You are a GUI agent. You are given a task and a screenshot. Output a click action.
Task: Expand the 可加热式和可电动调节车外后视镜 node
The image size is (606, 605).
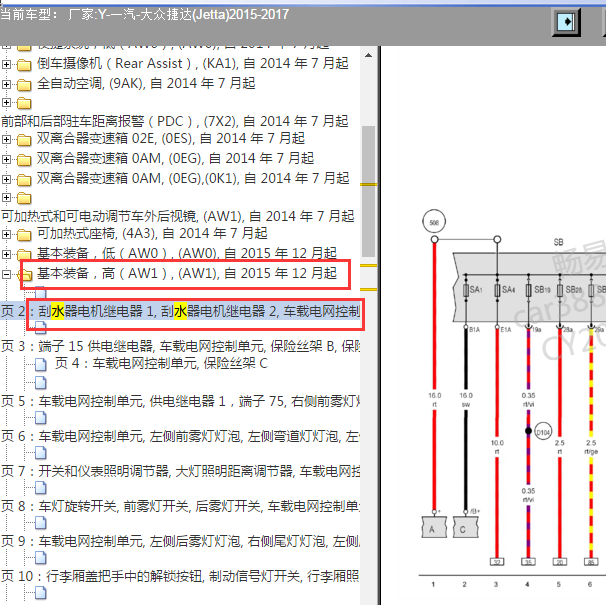click(6, 198)
